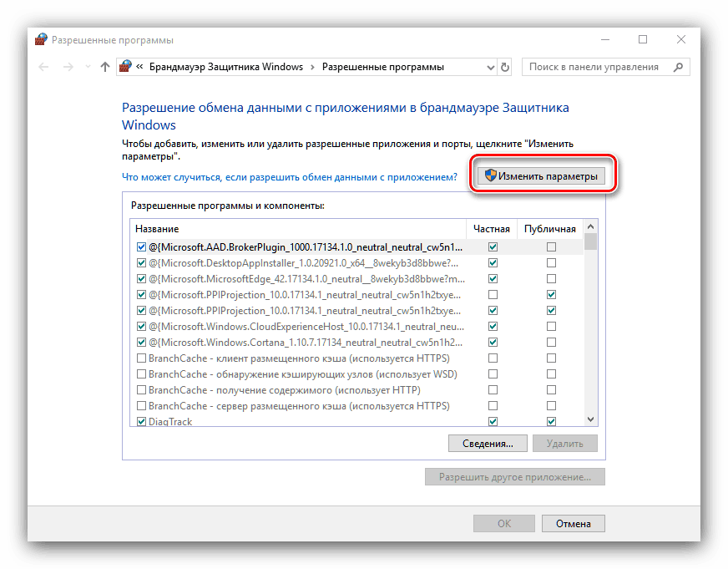
Task: Minimize the Разрешенные программы window
Action: (x=605, y=40)
